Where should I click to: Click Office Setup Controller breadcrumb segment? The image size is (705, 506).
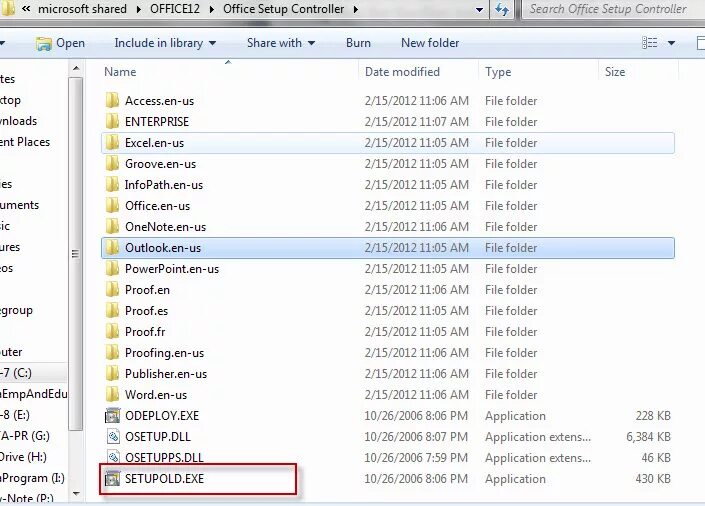coord(283,9)
